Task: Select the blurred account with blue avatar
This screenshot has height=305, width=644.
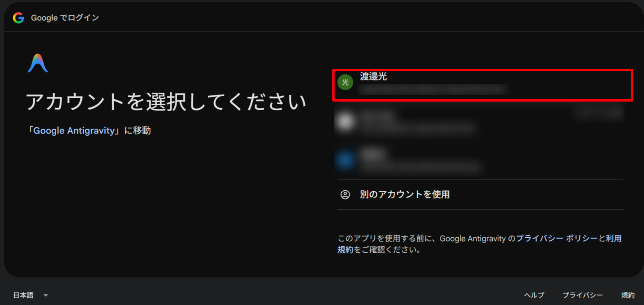Action: (x=480, y=161)
